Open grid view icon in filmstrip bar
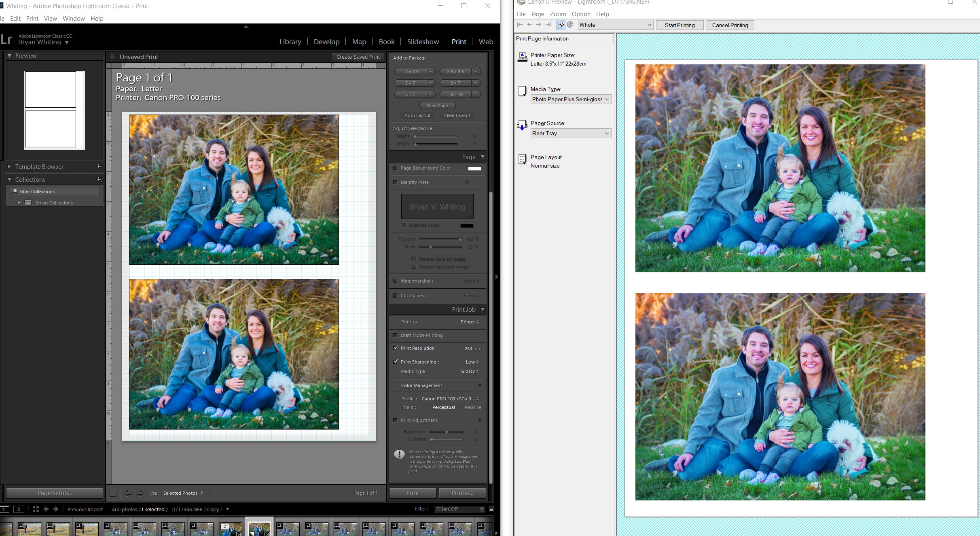The image size is (980, 536). [36, 509]
